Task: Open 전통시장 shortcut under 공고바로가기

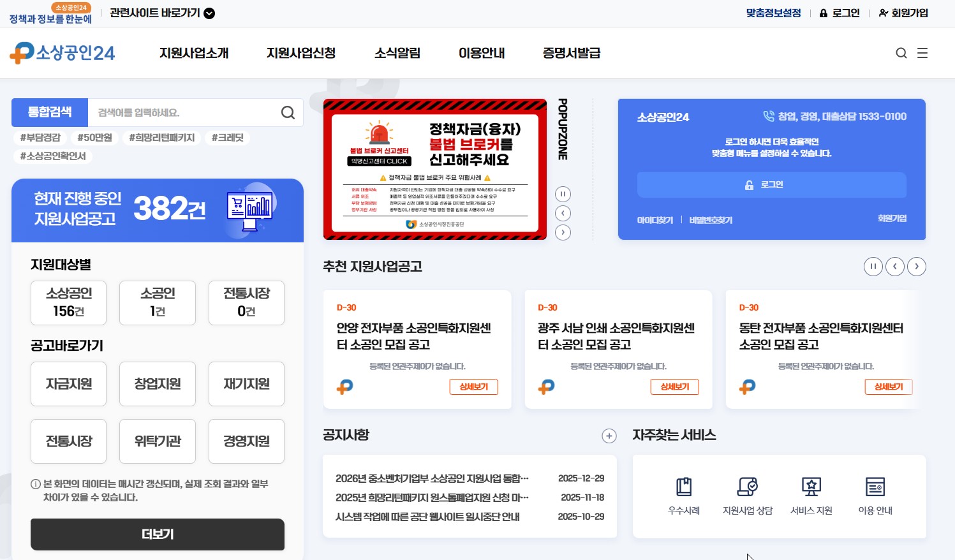Action: (x=69, y=441)
